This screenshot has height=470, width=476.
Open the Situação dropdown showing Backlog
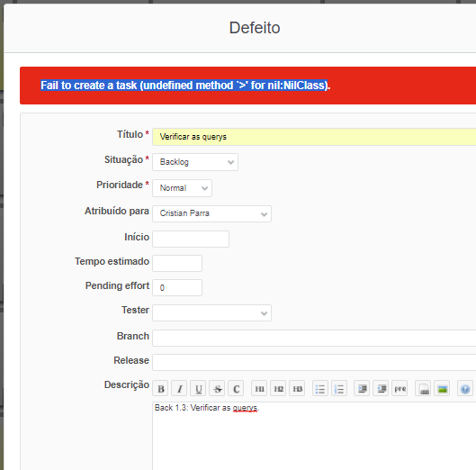195,162
